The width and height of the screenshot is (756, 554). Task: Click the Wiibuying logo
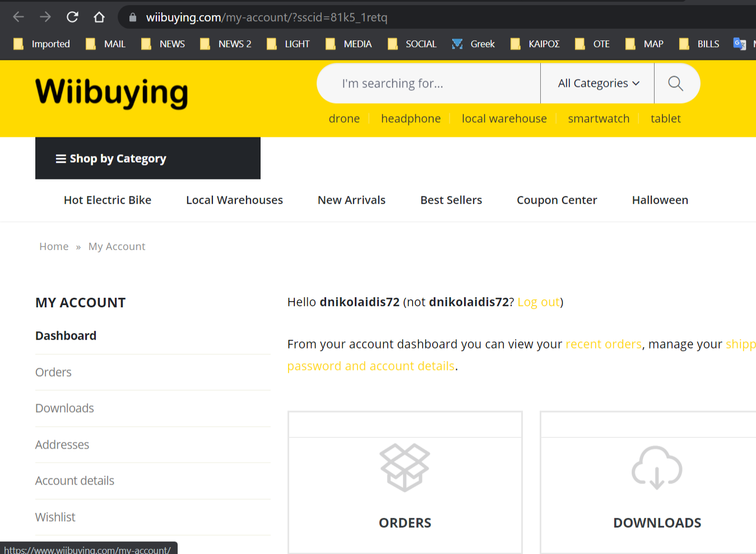(112, 93)
